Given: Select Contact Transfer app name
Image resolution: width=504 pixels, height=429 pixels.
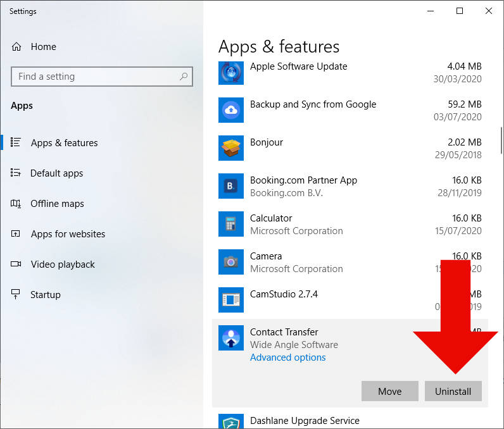Looking at the screenshot, I should pos(284,332).
